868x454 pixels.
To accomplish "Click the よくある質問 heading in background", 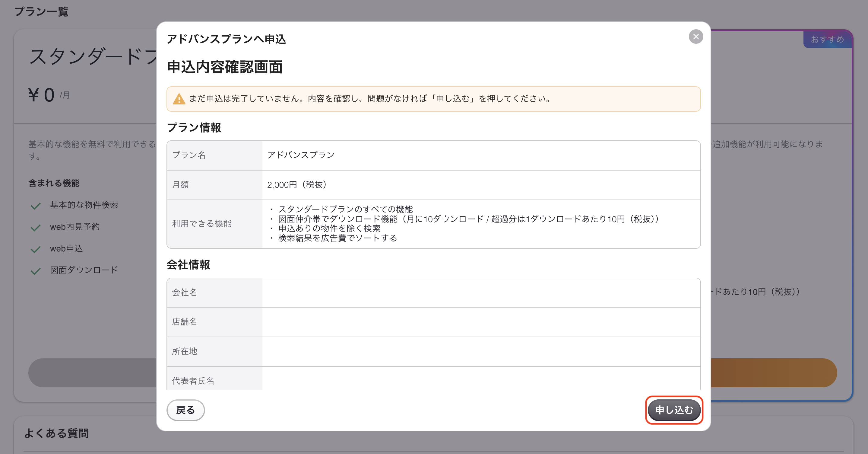I will pos(57,433).
